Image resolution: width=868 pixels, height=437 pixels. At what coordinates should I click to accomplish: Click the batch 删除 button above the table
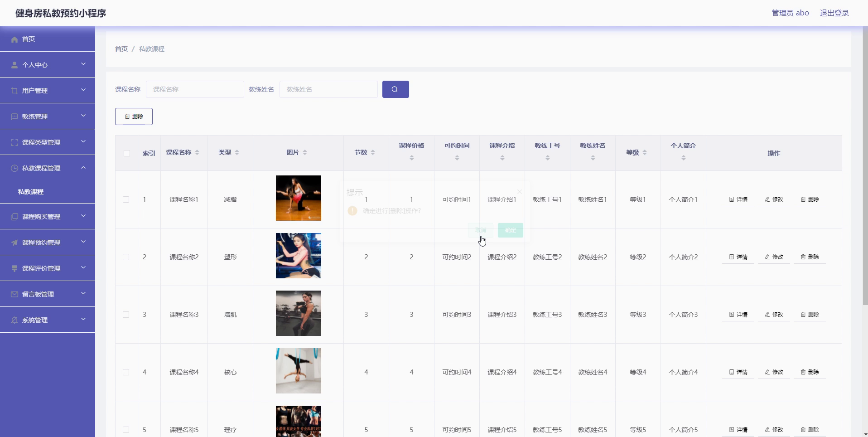tap(134, 117)
